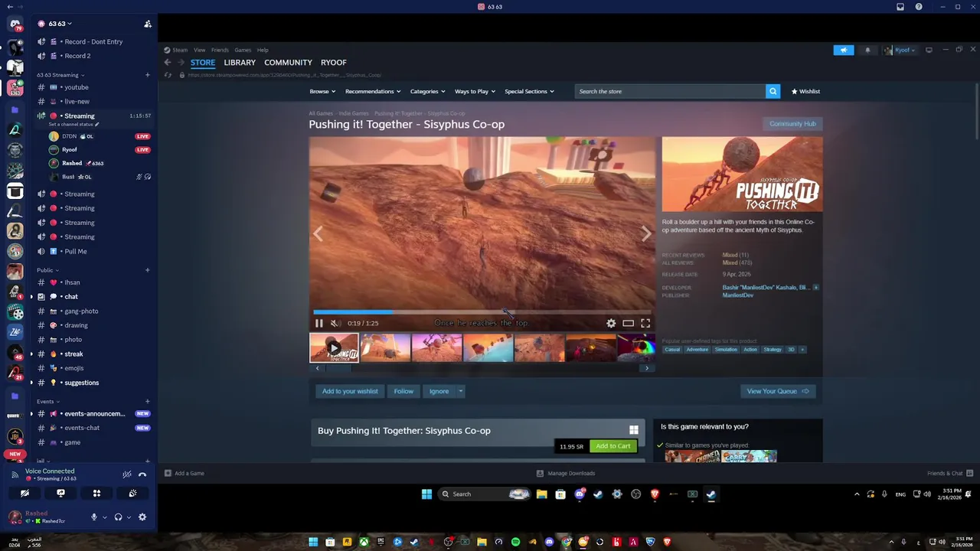Pause the Steam trailer video
The width and height of the screenshot is (980, 551).
click(319, 323)
